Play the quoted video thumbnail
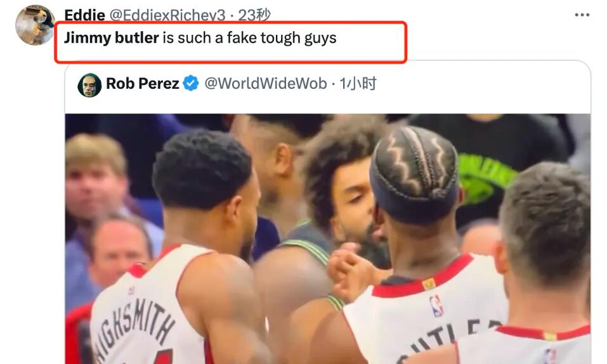Viewport: 607px width, 364px height. point(327,238)
